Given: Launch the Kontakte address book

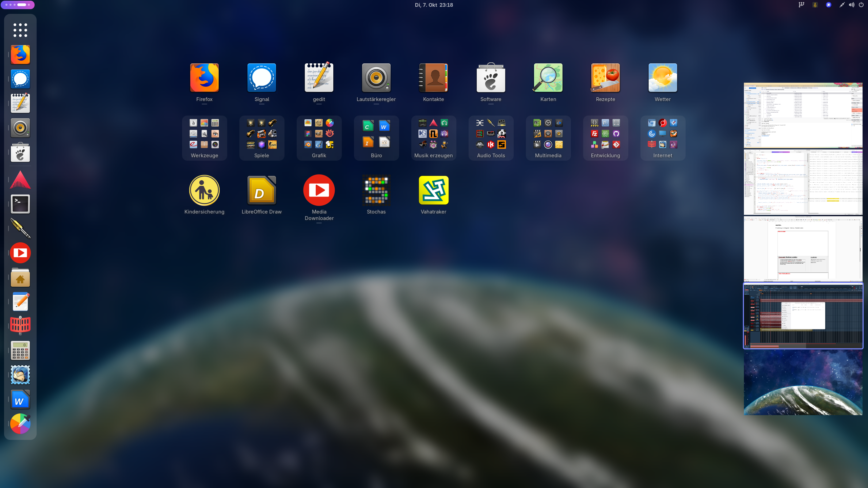Looking at the screenshot, I should [x=433, y=78].
